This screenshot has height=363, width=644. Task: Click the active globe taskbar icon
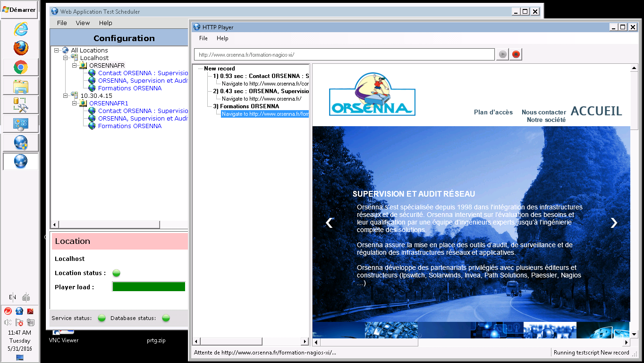[20, 161]
